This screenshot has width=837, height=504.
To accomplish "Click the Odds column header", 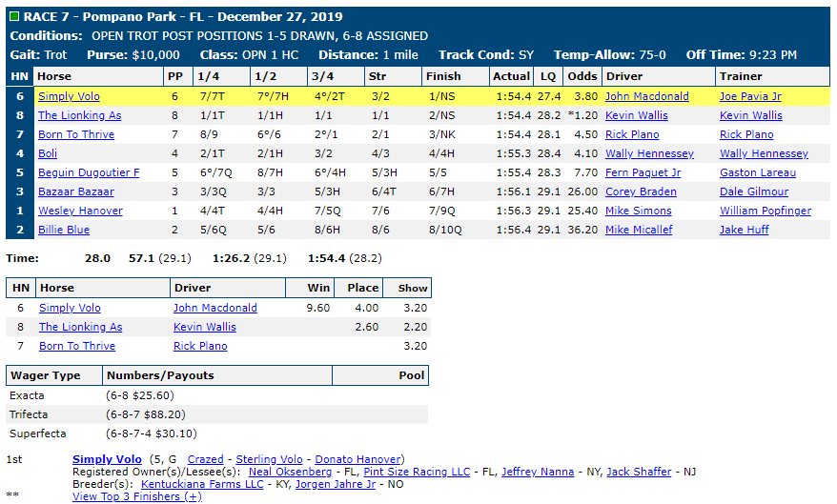I will click(x=582, y=76).
